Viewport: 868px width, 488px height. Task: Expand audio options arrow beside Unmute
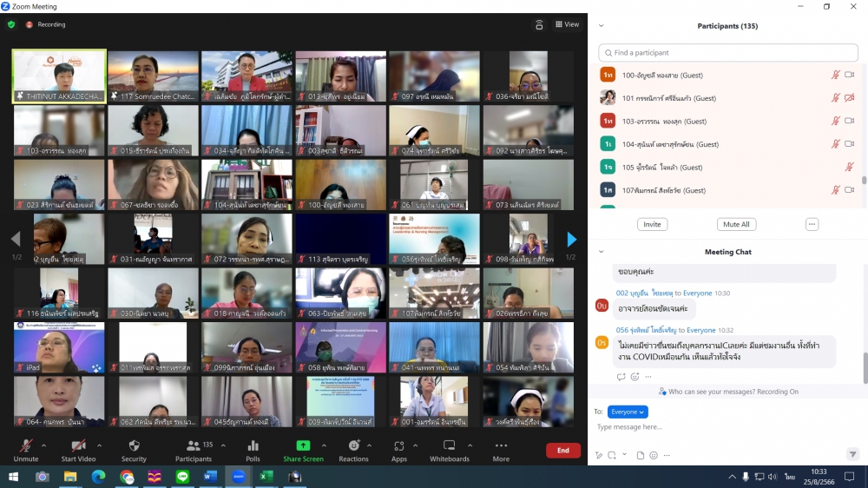44,445
